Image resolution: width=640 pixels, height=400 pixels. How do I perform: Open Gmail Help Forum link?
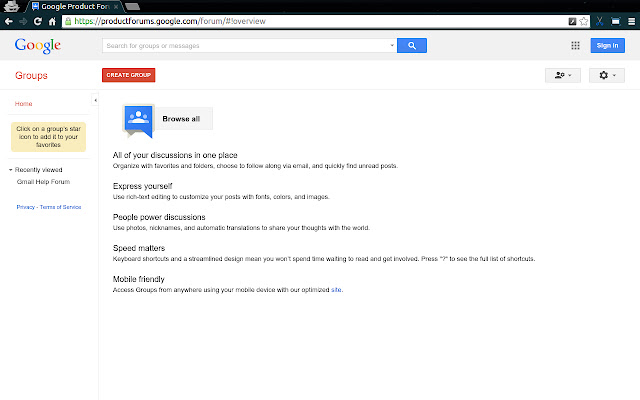[x=43, y=182]
